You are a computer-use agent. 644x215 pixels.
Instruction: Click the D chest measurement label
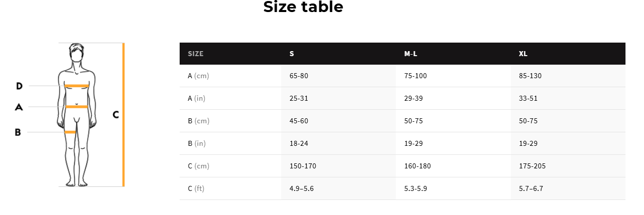19,86
